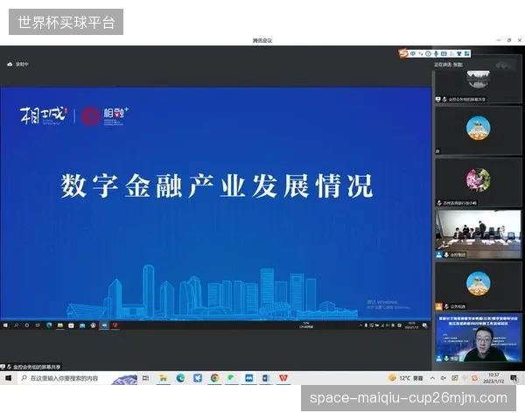Image resolution: width=525 pixels, height=420 pixels.
Task: Open WeChat icon on the taskbar
Action: pos(231,378)
